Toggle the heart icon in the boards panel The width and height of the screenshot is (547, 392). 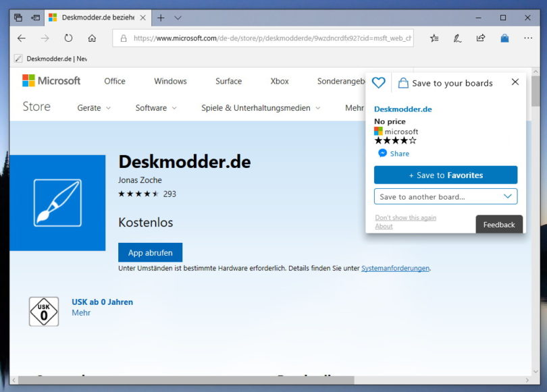click(379, 82)
